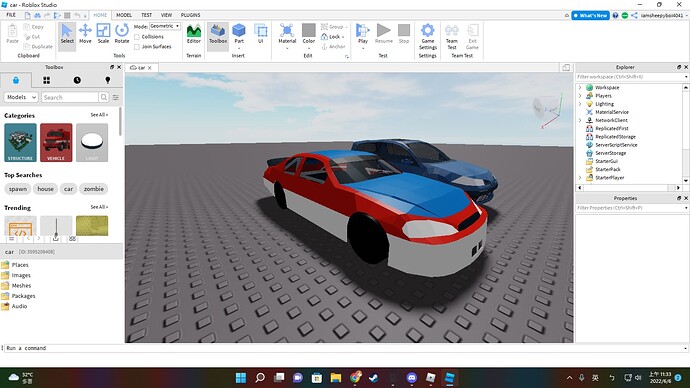
Task: Choose the Rotate tool
Action: point(122,34)
